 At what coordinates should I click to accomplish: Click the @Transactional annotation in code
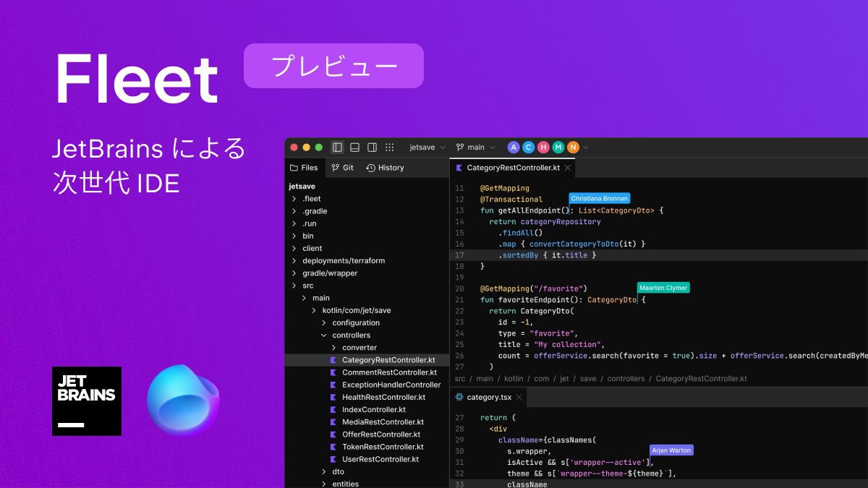pyautogui.click(x=511, y=200)
